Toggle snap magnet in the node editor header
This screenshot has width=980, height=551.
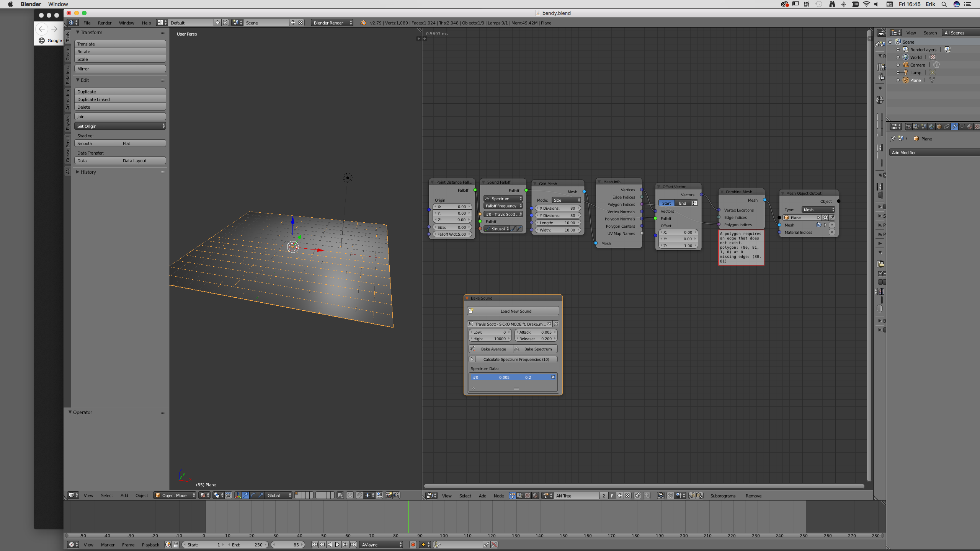(670, 496)
